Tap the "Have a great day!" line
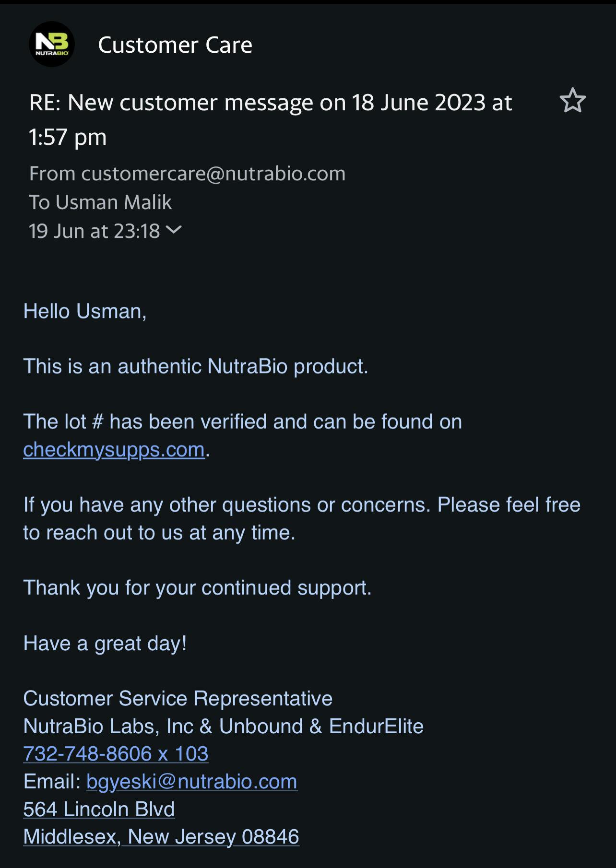This screenshot has height=868, width=616. click(x=105, y=644)
